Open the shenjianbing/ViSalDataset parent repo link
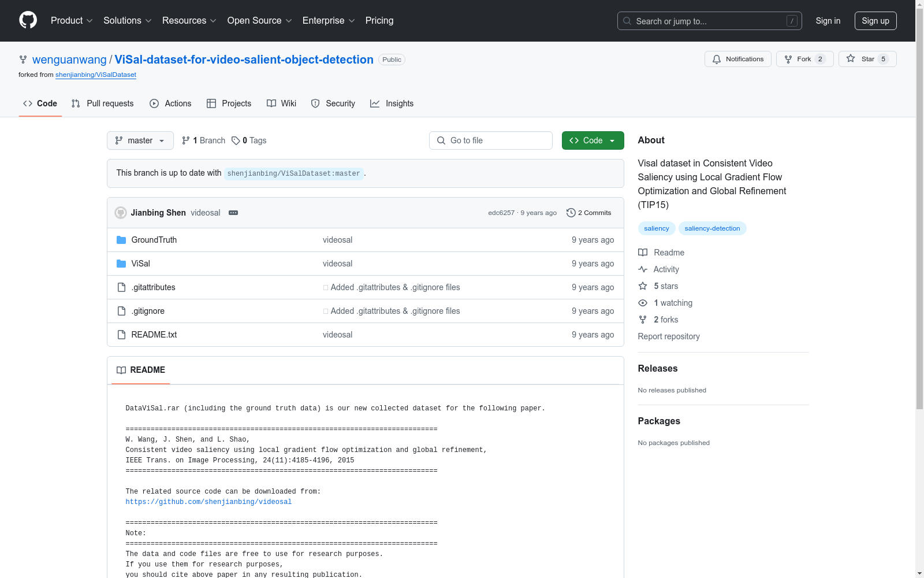The image size is (924, 578). point(96,75)
